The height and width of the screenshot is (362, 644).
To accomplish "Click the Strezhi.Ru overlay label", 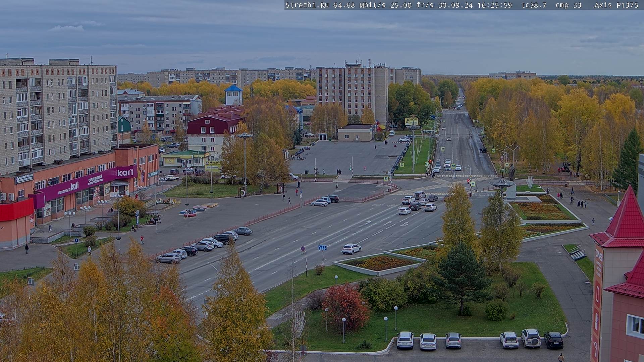I will (307, 5).
